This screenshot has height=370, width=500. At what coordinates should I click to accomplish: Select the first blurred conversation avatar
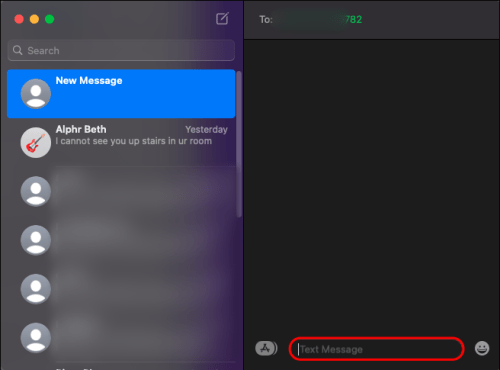[36, 191]
